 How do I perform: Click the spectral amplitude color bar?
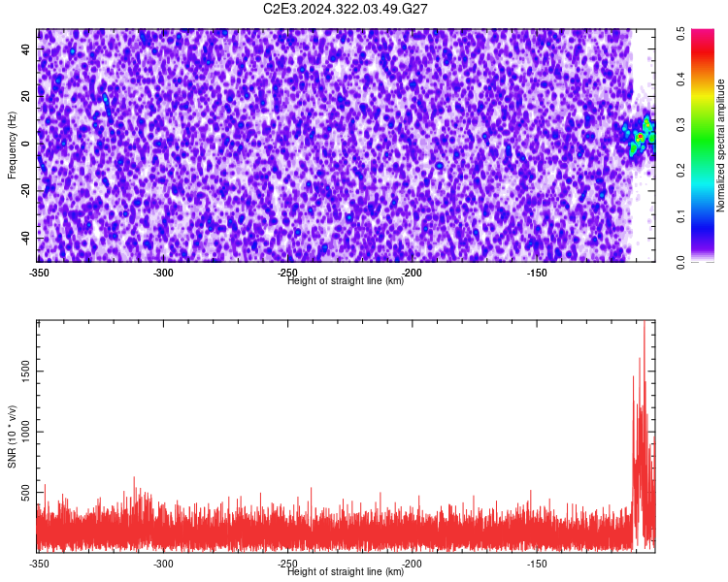click(703, 145)
